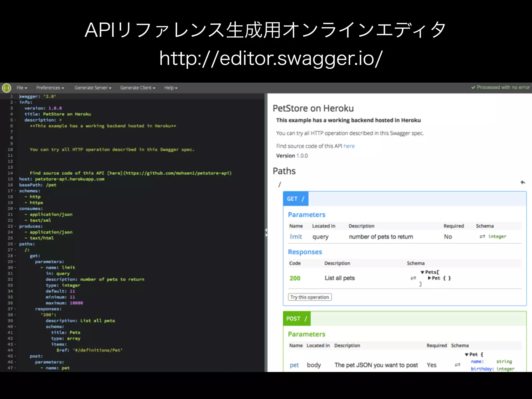Click the 'integer' schema type for limit
This screenshot has height=399, width=532.
tap(497, 236)
